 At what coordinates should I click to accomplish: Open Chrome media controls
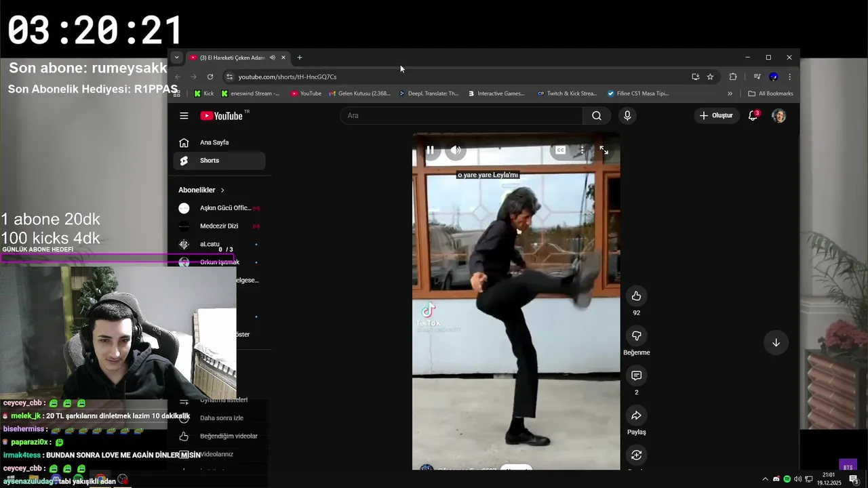pos(757,77)
